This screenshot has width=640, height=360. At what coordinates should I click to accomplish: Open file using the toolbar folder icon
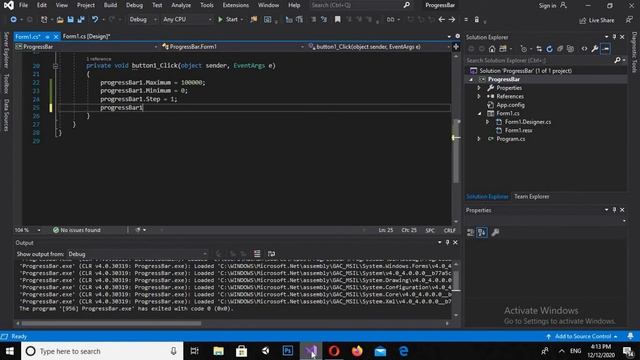(60, 20)
